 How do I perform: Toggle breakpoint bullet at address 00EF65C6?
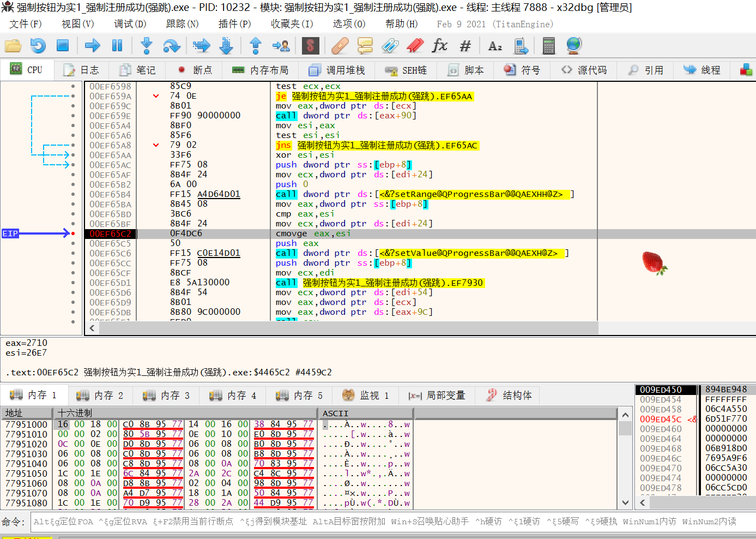point(73,253)
